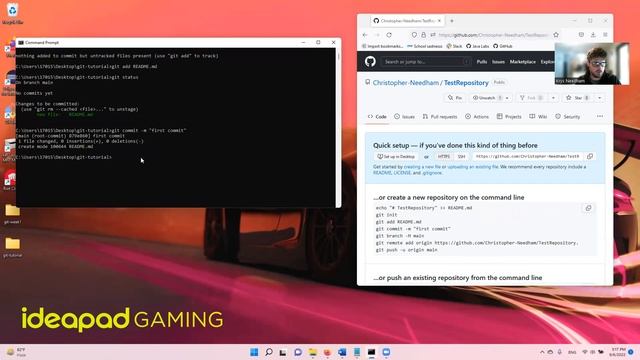Open Pulls in GitHub header

[x=482, y=62]
